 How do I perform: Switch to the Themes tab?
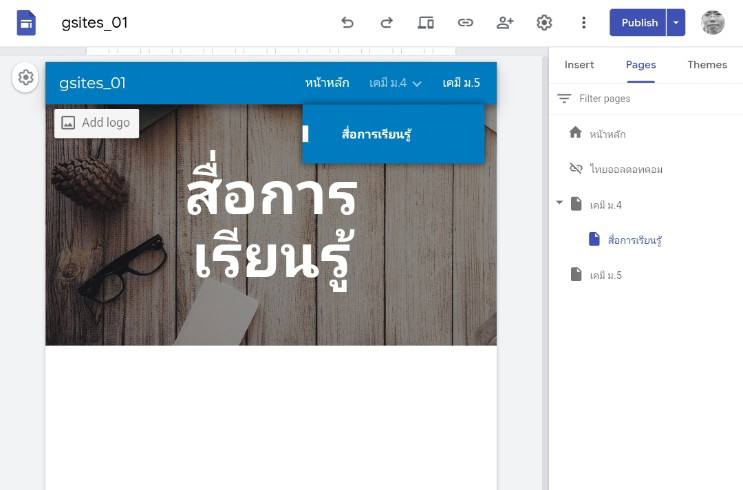707,65
